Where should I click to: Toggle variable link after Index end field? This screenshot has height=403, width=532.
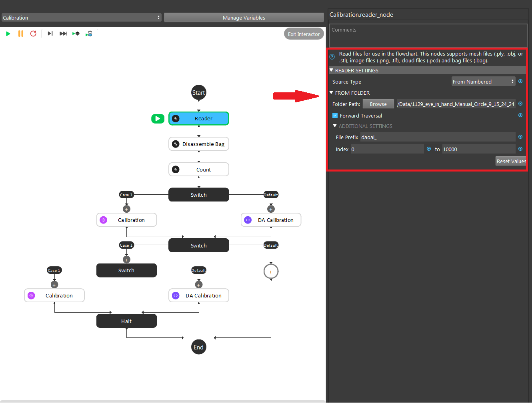(520, 149)
